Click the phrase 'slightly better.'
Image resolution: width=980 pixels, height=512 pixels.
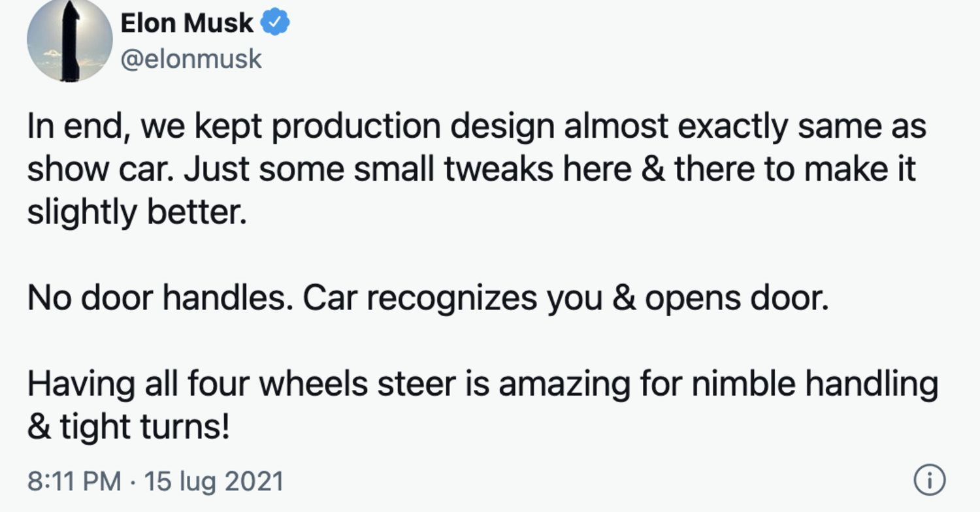(x=137, y=212)
